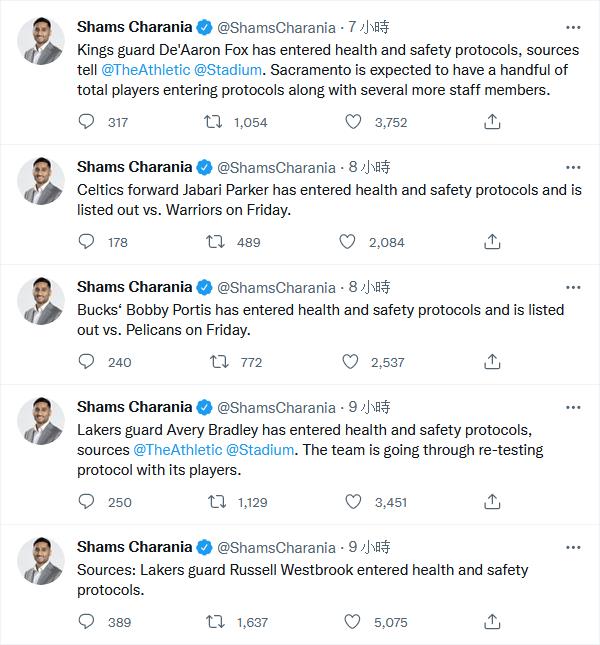Retweet the Avery Bradley tweet
600x645 pixels.
213,502
